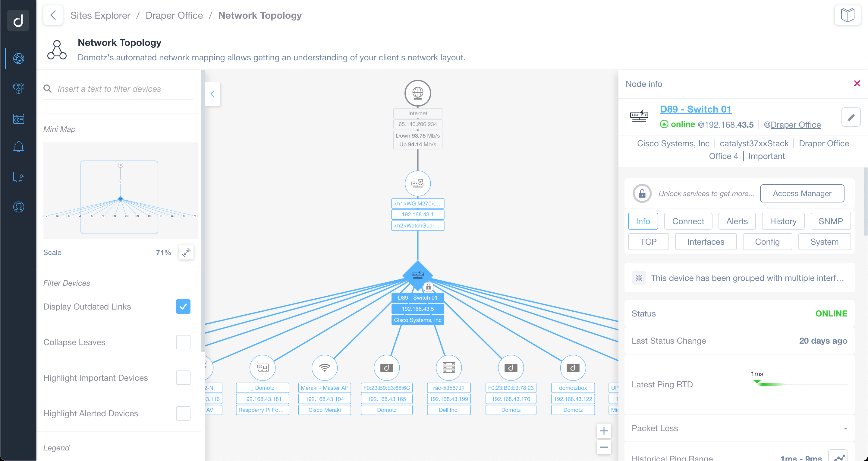Fit map with the scale expand icon
The width and height of the screenshot is (868, 461).
pyautogui.click(x=186, y=252)
